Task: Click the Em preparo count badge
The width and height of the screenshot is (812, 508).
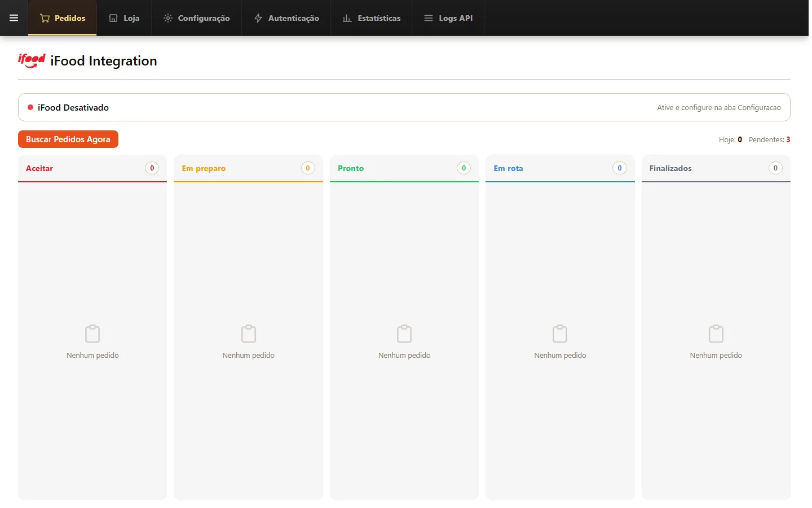Action: (x=308, y=168)
